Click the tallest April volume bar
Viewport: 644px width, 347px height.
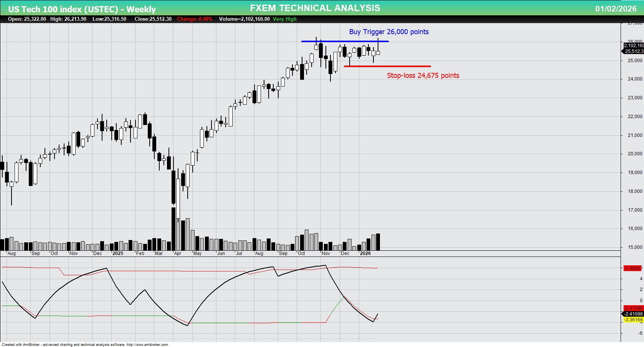point(173,230)
